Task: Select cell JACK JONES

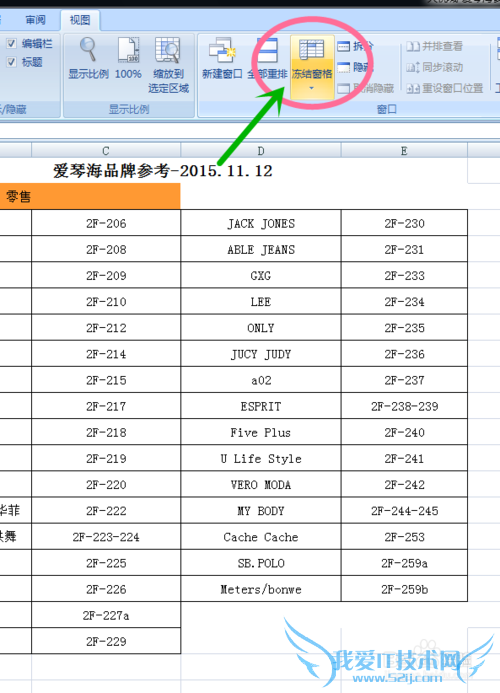Action: click(x=261, y=223)
